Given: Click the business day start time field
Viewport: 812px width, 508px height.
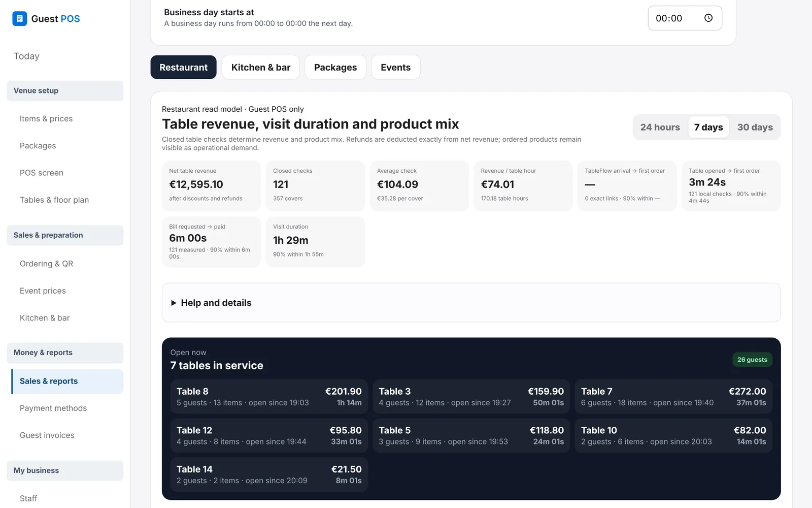Looking at the screenshot, I should [685, 18].
